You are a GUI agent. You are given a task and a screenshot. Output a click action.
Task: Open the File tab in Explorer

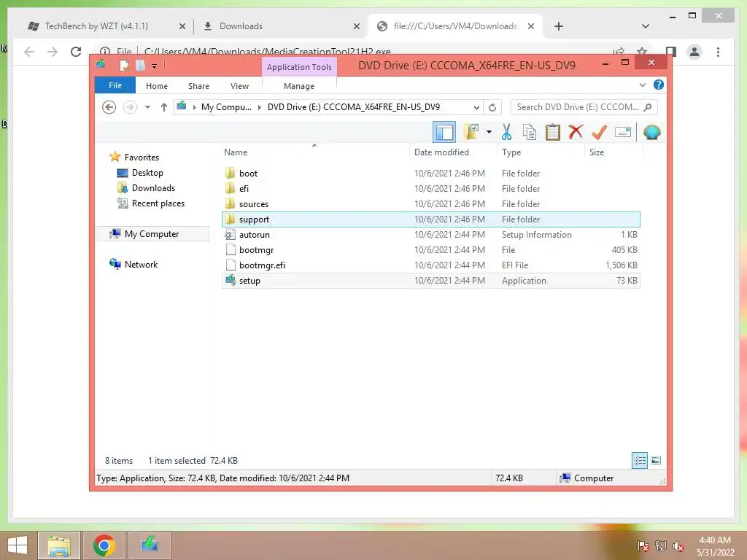pyautogui.click(x=115, y=86)
